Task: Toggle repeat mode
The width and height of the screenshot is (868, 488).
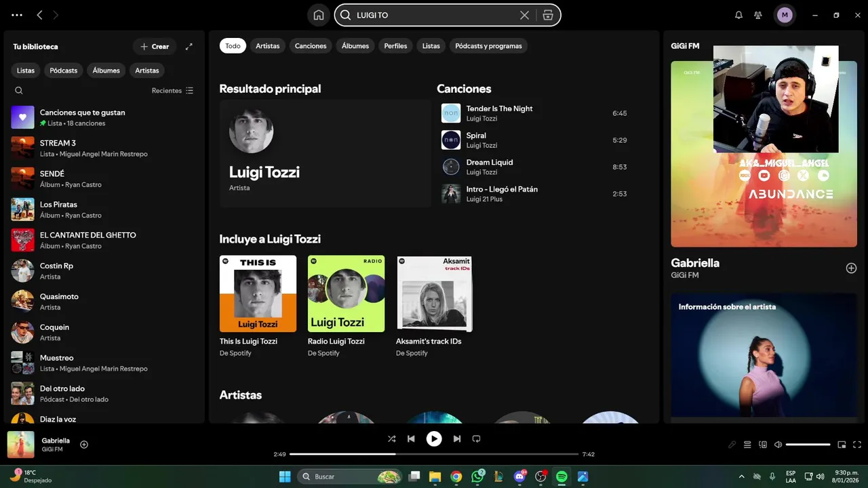Action: [x=476, y=439]
